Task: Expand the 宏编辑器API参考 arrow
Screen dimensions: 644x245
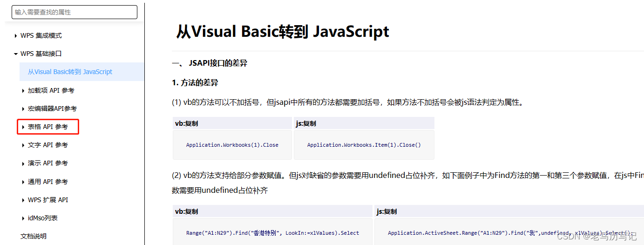Action: point(23,109)
